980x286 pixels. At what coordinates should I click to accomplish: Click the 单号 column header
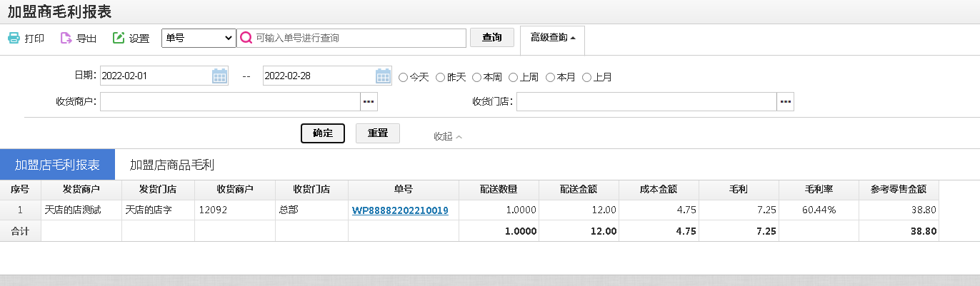click(404, 190)
